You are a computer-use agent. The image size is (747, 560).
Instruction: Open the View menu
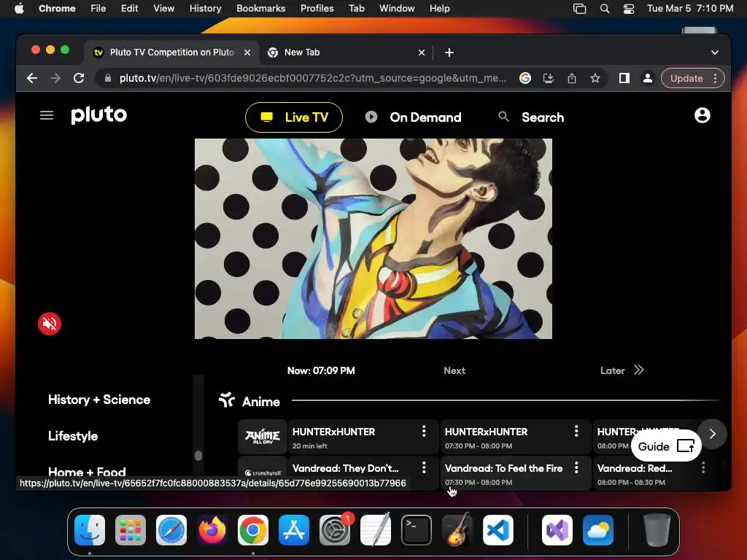163,8
